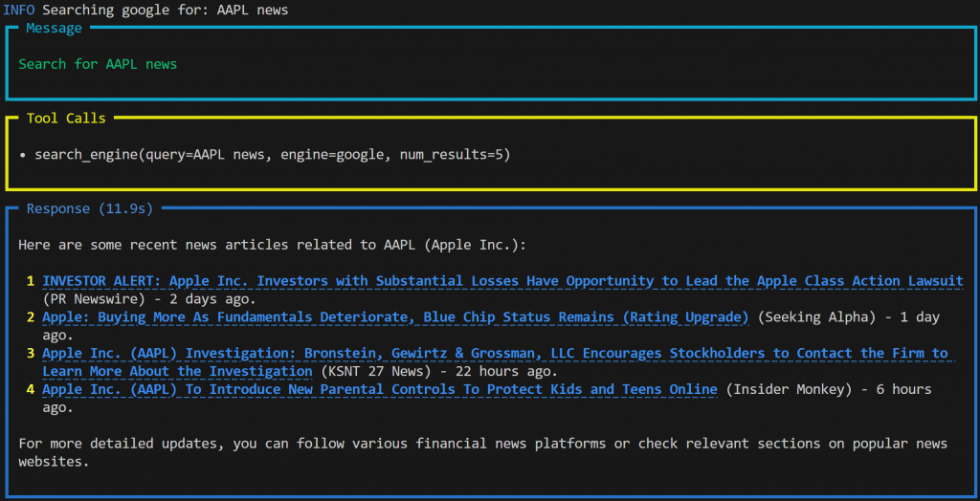Open the Seeking Alpha 'Buying More As Fundamentals Deteriorate' link

(394, 317)
